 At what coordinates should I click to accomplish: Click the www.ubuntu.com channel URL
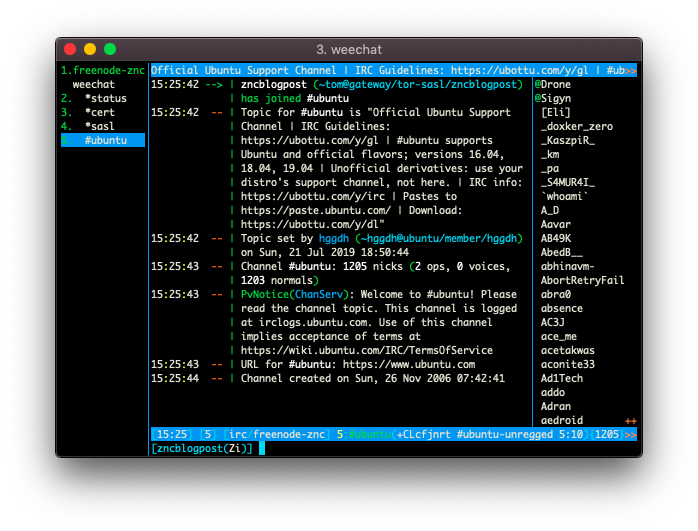[x=409, y=365]
